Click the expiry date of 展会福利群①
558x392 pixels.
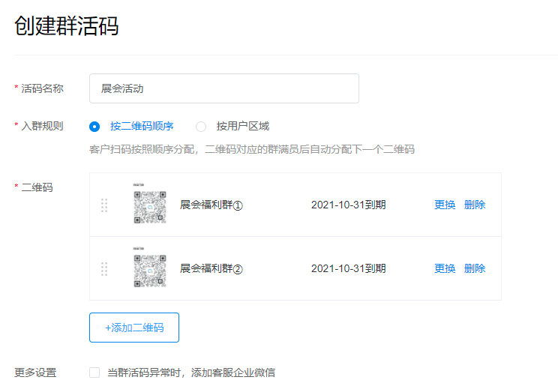(x=348, y=205)
